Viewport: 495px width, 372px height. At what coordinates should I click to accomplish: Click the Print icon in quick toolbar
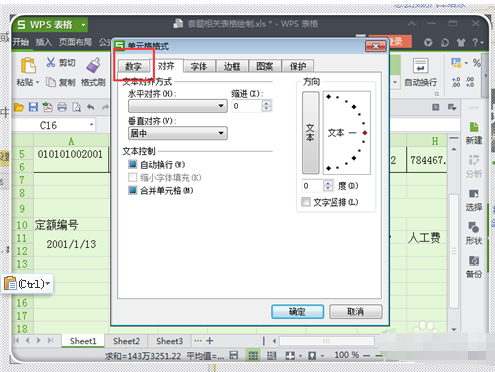click(x=62, y=107)
